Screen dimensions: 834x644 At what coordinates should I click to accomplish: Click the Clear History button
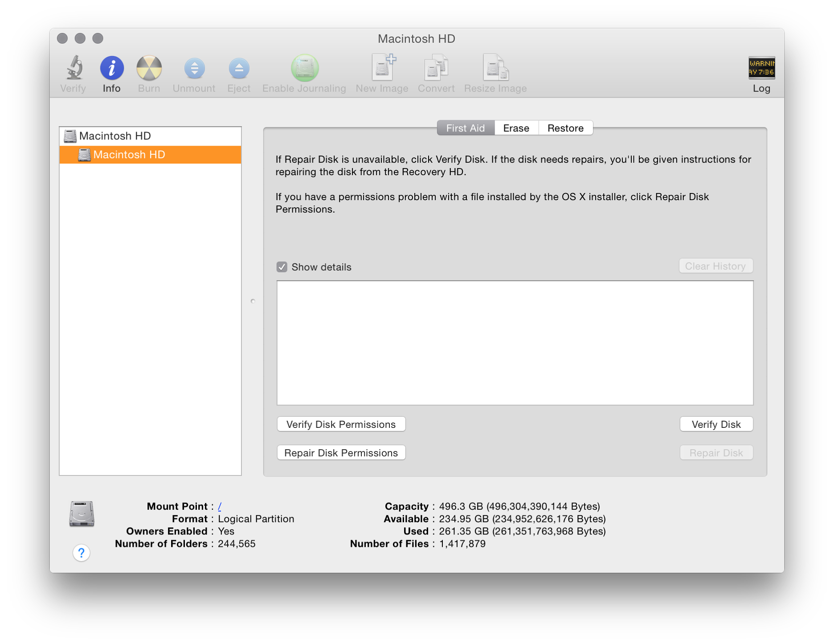click(715, 266)
